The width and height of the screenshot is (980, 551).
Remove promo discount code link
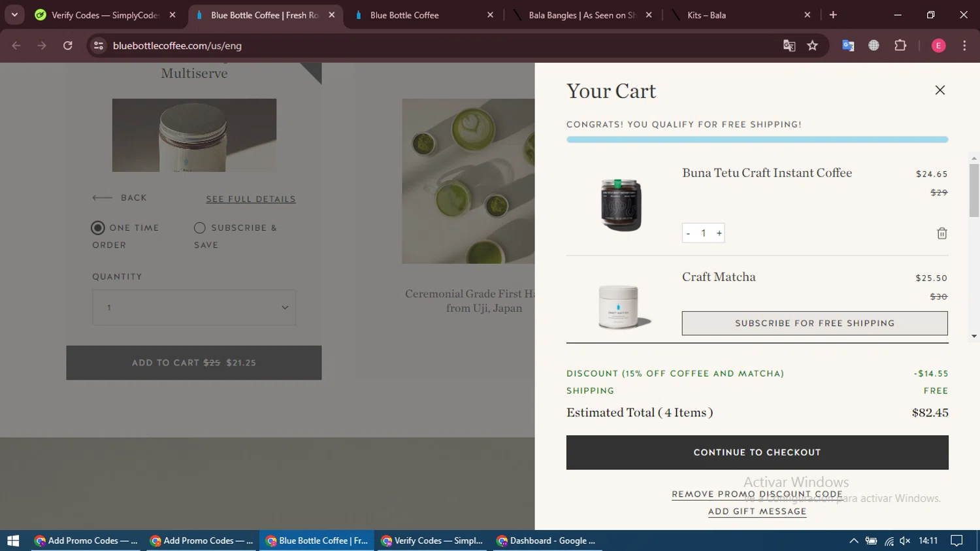click(757, 494)
